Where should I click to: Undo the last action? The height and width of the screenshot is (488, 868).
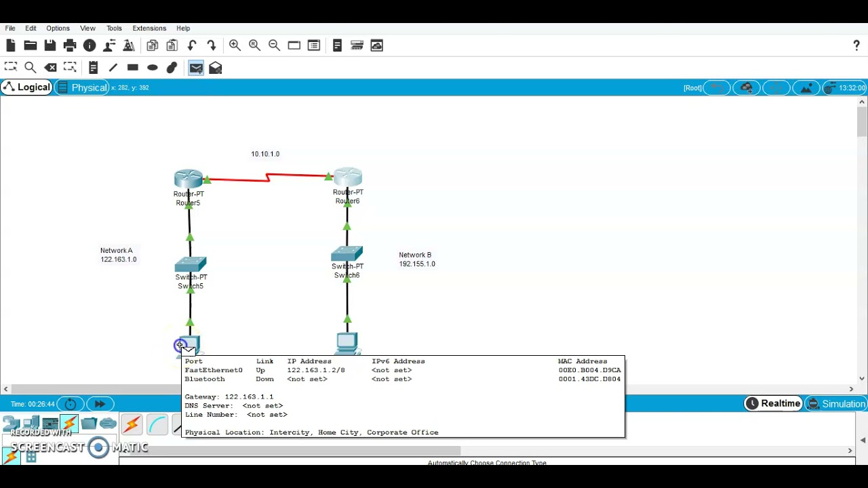[x=192, y=45]
